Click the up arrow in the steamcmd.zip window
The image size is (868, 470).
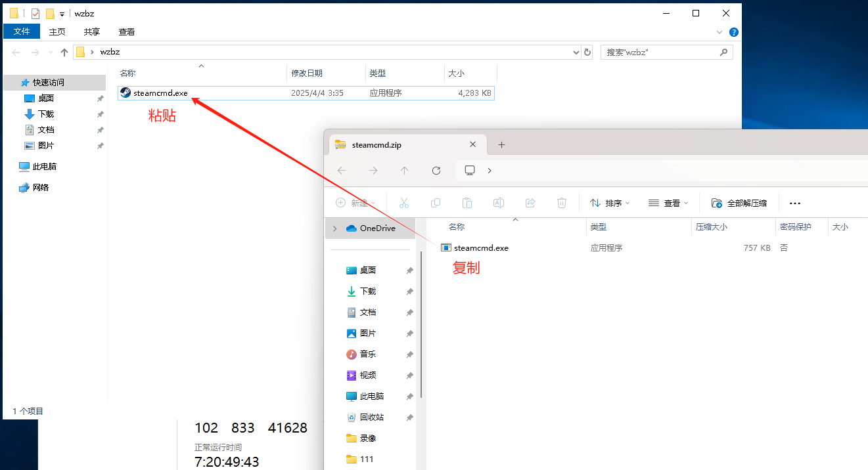[404, 170]
